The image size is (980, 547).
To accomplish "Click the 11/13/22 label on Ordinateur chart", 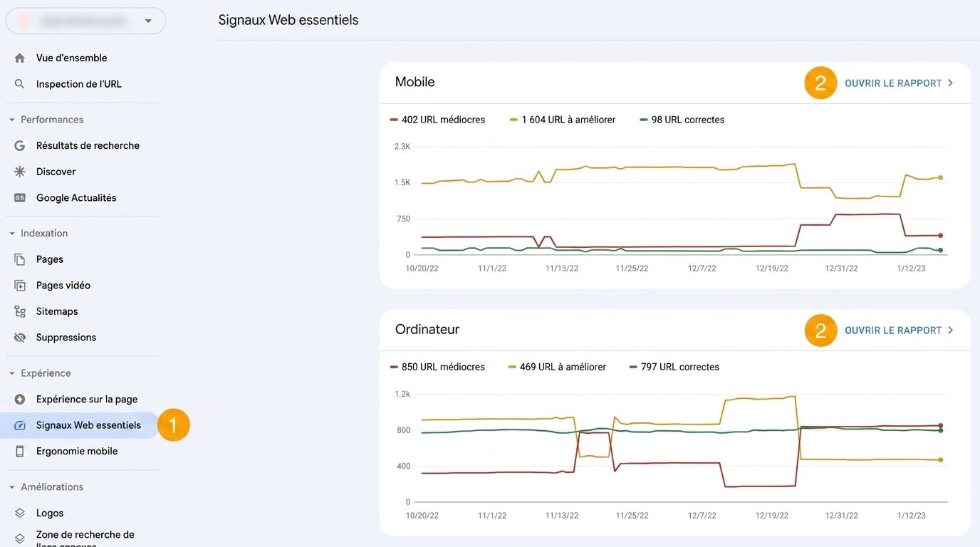I will [562, 516].
